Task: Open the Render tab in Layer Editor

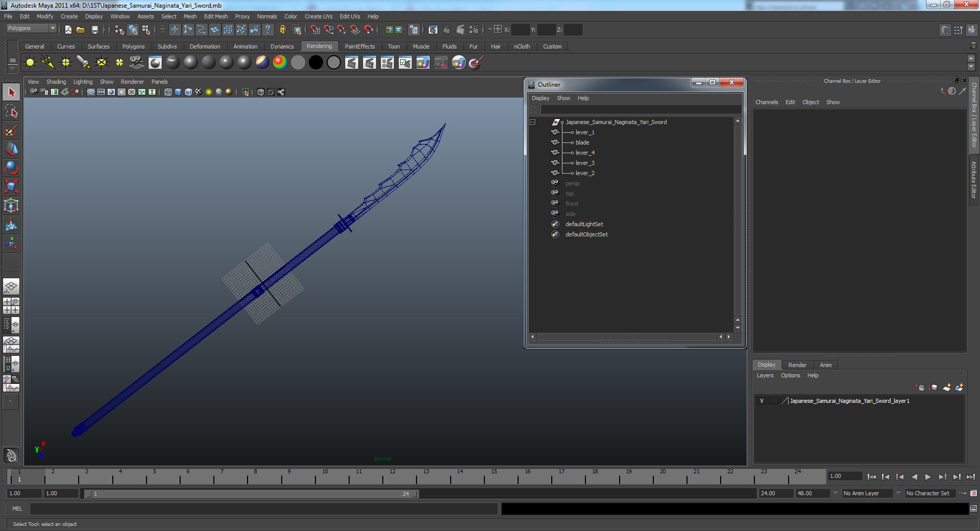Action: click(x=797, y=365)
